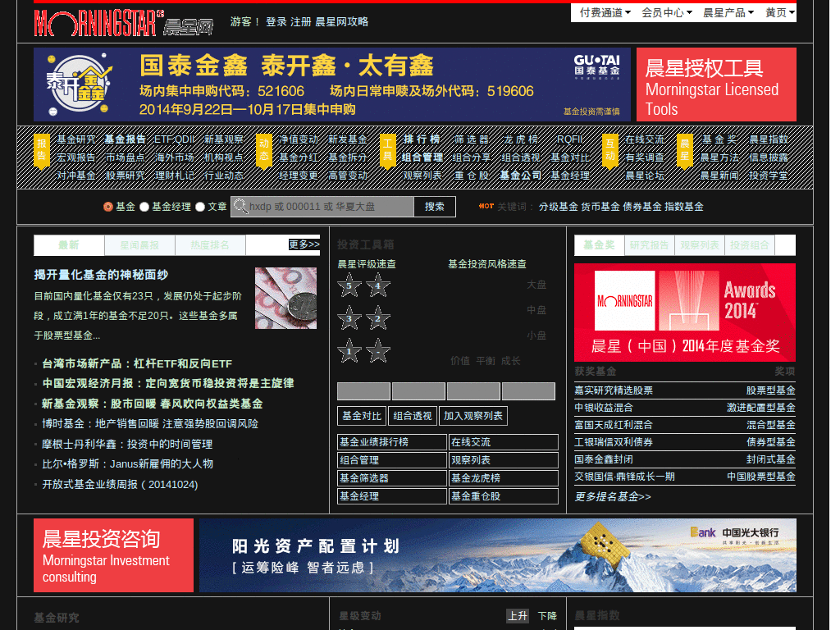Click the yellow 晨星 category tag

685,151
